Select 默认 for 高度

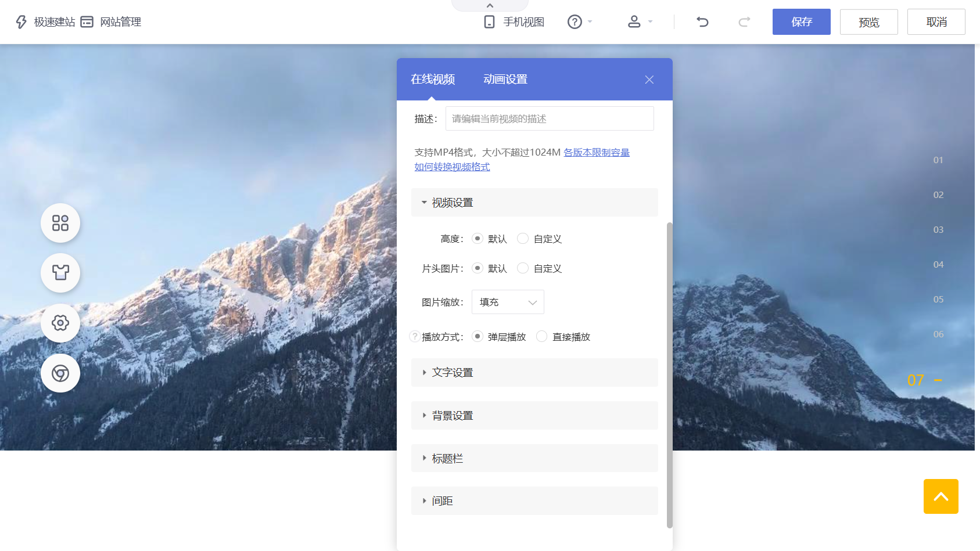click(478, 239)
